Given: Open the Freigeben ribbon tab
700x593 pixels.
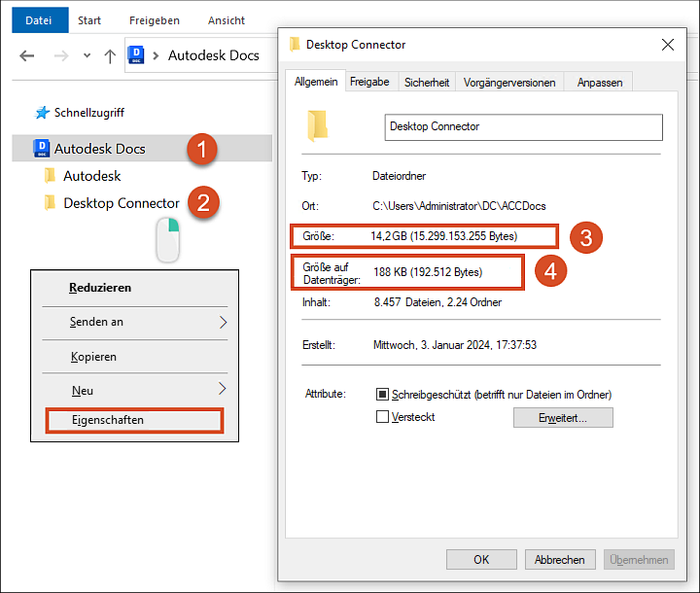Looking at the screenshot, I should click(155, 20).
